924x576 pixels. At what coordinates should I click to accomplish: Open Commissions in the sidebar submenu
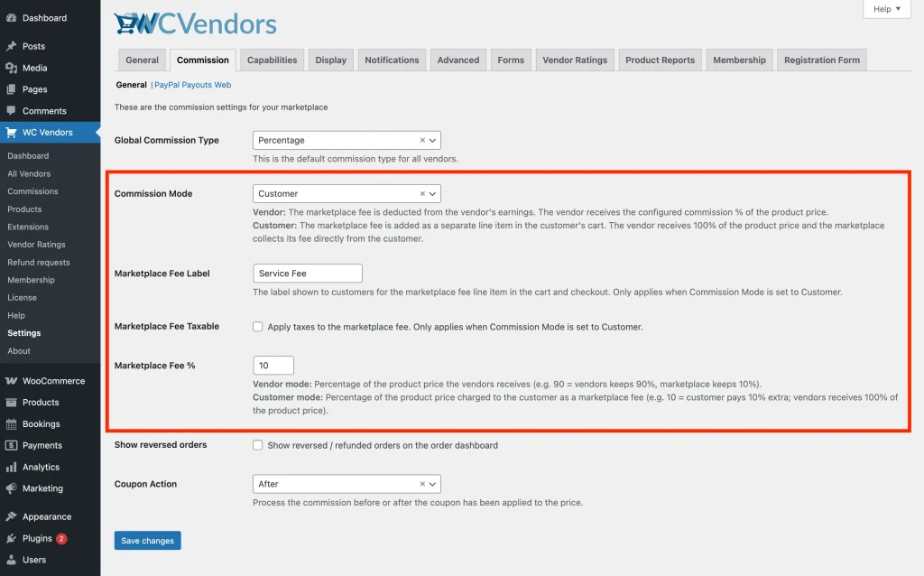point(33,191)
